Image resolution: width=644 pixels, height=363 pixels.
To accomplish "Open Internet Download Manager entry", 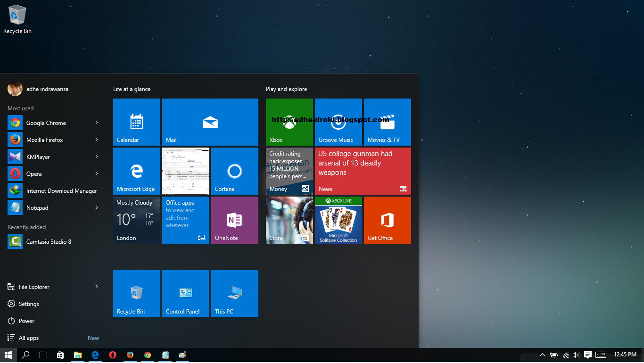I will click(x=54, y=190).
